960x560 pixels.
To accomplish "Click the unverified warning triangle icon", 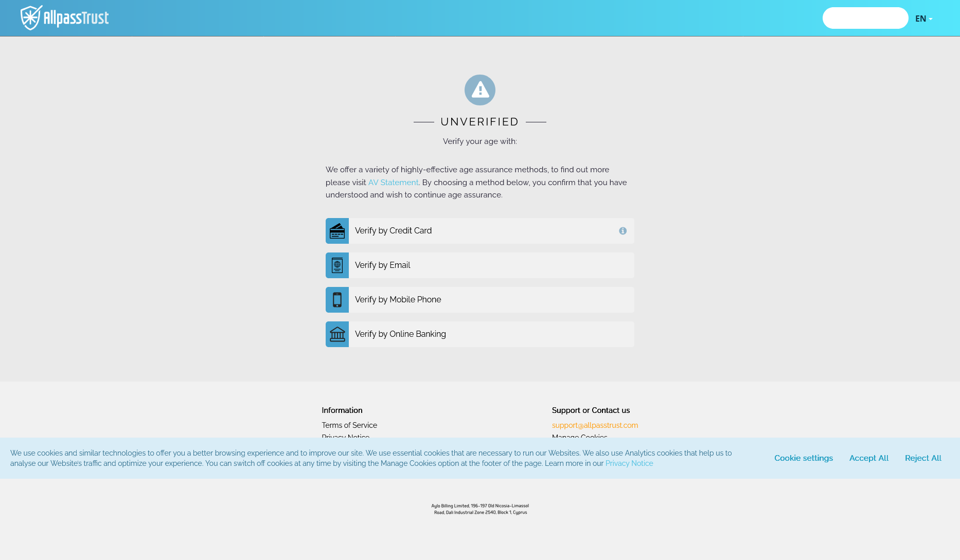I will point(479,90).
